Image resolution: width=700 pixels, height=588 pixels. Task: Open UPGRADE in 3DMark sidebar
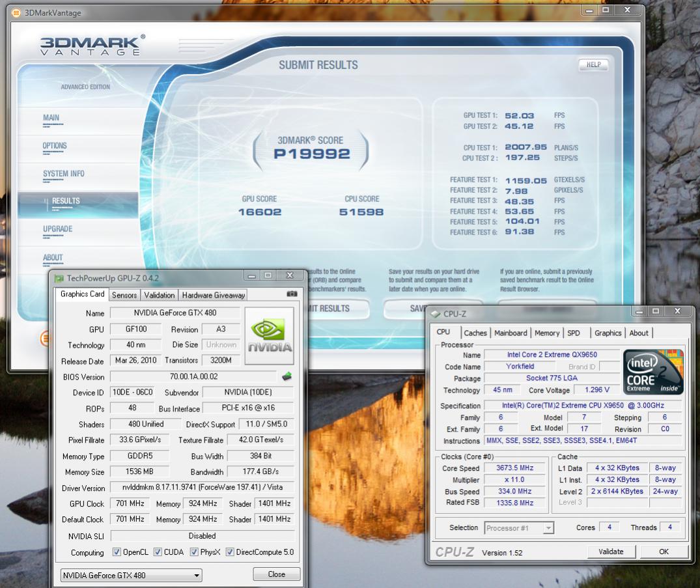click(x=57, y=229)
